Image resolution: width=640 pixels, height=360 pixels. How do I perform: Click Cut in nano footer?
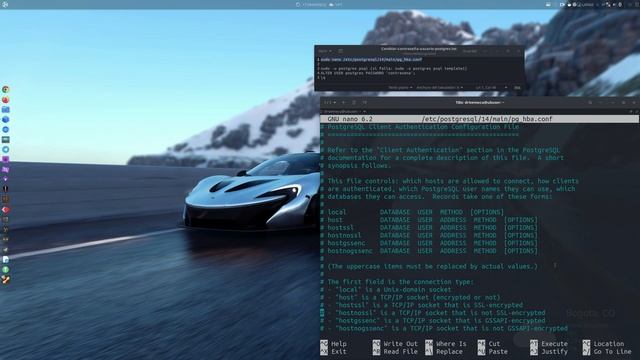tap(489, 344)
